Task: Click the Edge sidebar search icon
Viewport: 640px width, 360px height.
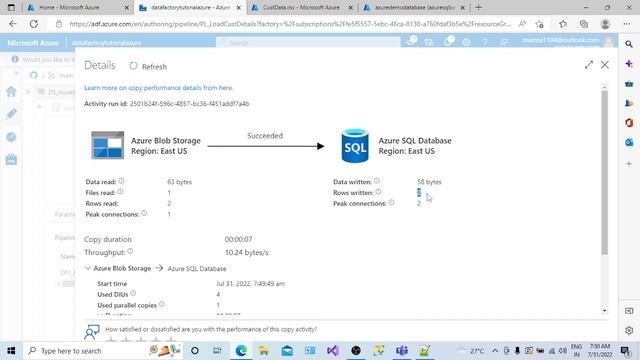Action: 629,44
